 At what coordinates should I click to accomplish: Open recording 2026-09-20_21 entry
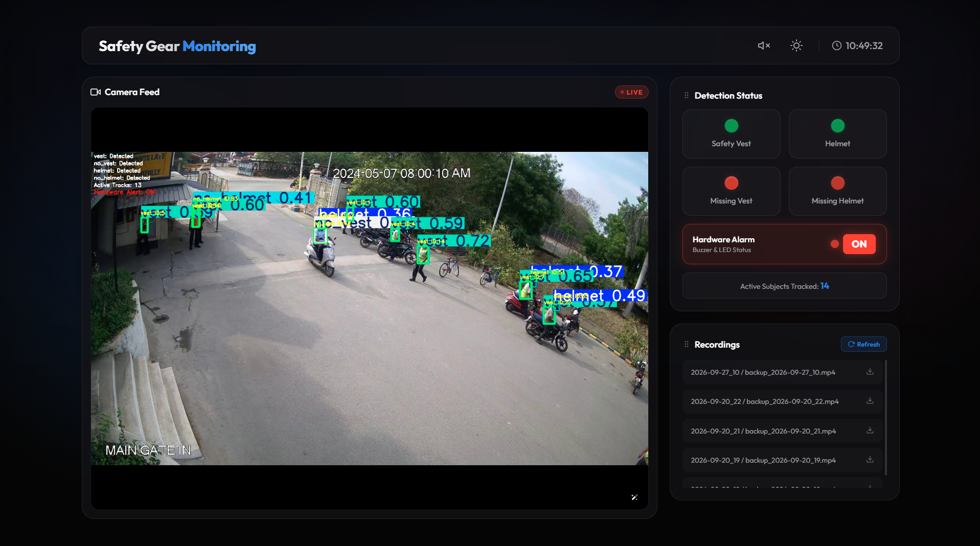[x=782, y=431]
